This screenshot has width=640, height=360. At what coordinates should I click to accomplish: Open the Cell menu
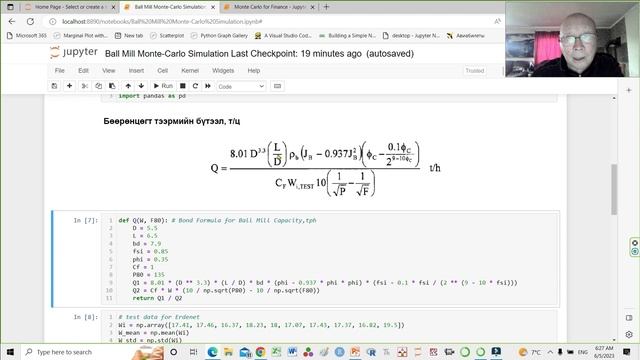tap(162, 71)
